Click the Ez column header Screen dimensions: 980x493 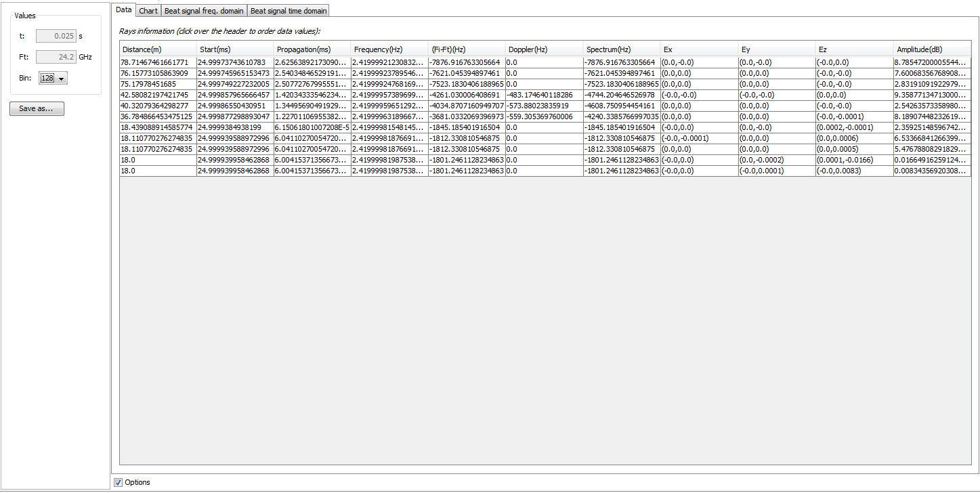point(854,49)
